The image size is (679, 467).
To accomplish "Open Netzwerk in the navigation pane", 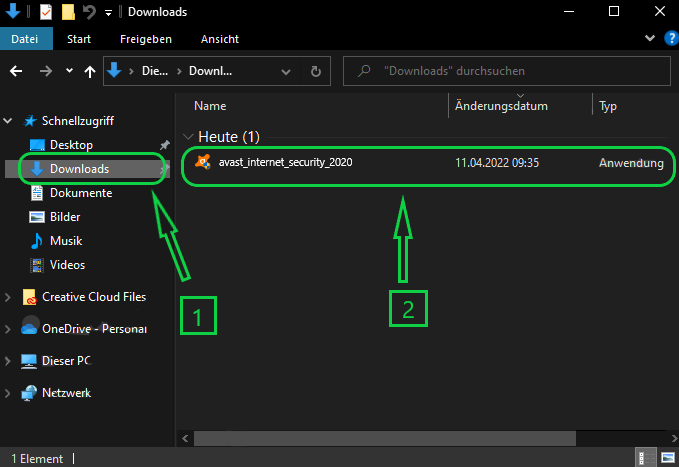I will [66, 393].
